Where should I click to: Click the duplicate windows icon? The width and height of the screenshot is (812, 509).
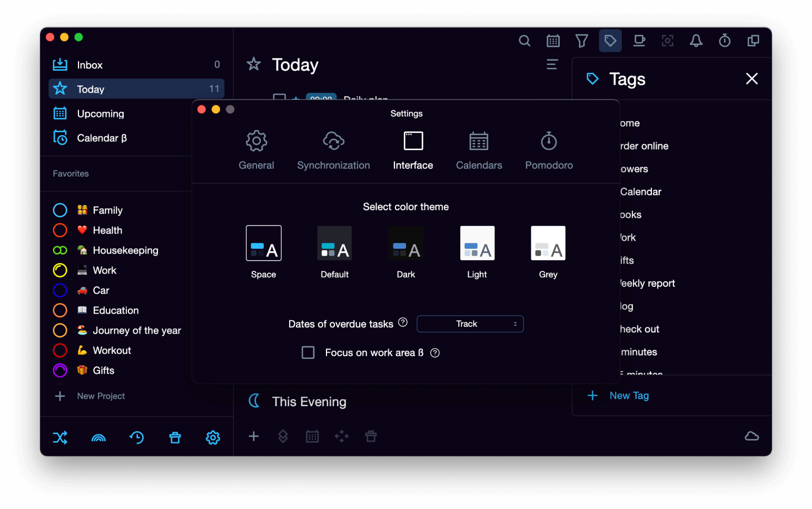pos(753,41)
